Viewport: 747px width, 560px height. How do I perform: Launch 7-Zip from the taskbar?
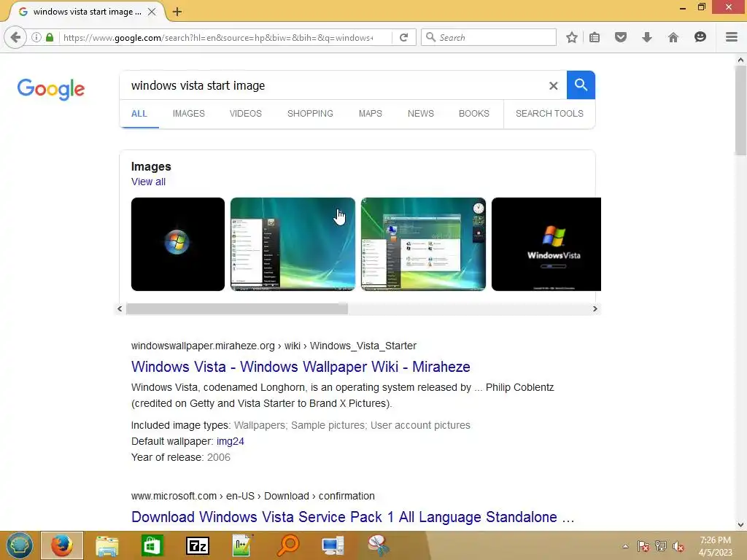(197, 545)
